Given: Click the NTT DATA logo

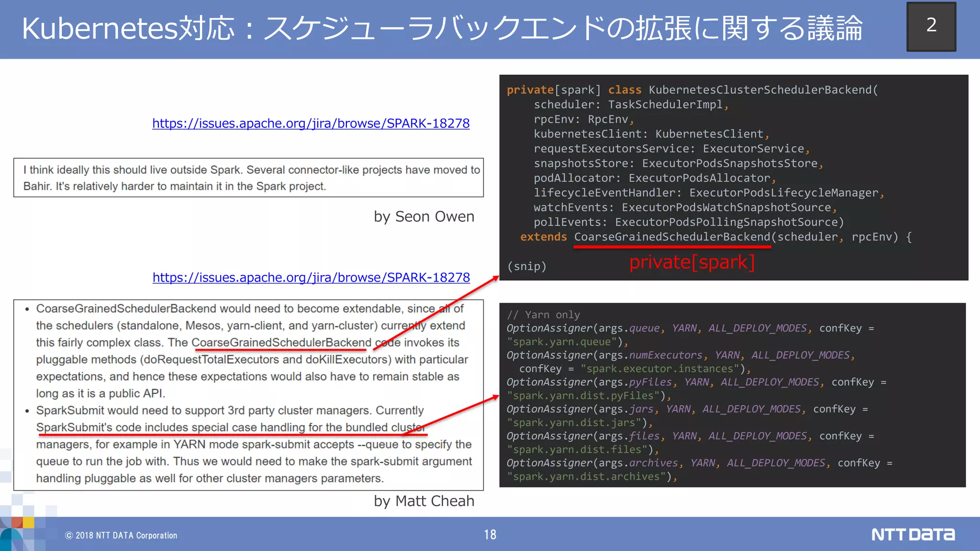Looking at the screenshot, I should click(913, 534).
